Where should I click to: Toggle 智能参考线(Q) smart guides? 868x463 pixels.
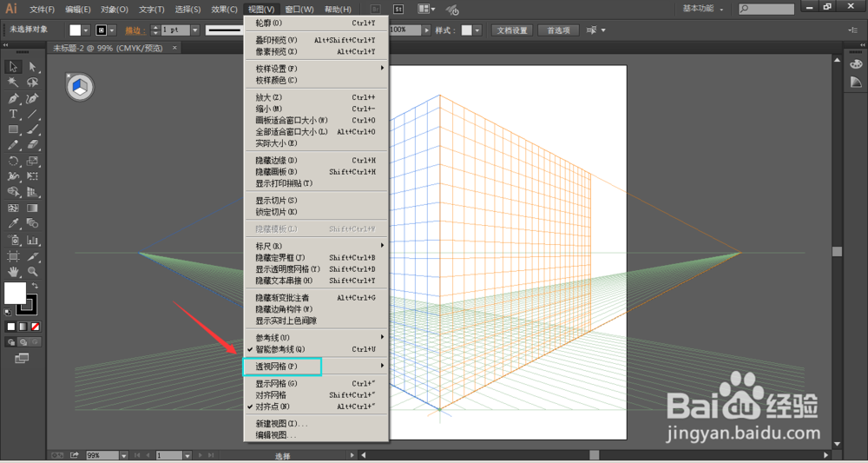(316, 349)
